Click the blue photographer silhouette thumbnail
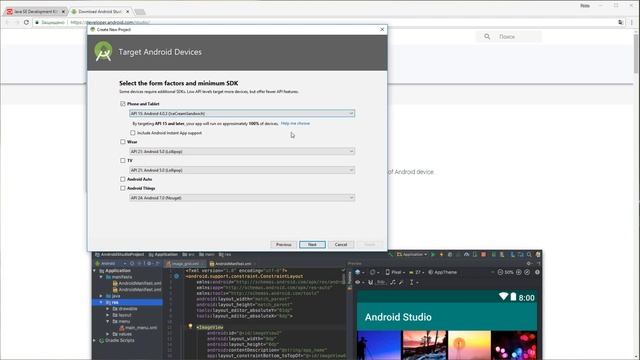The image size is (640, 360). click(379, 345)
